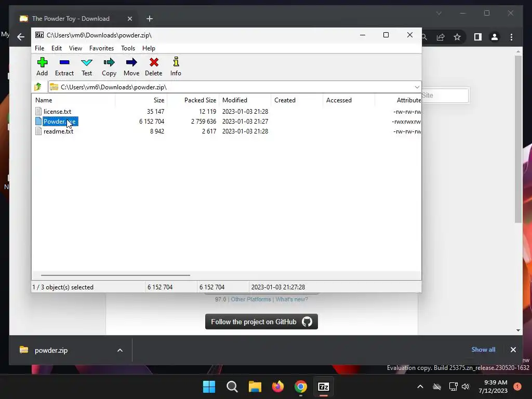The width and height of the screenshot is (532, 399).
Task: Show hidden system tray icons
Action: pos(420,387)
